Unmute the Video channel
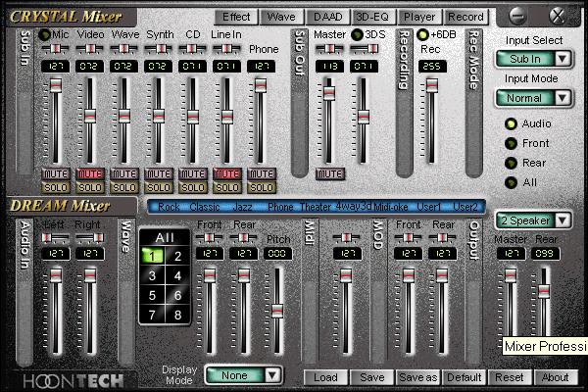 (x=90, y=174)
